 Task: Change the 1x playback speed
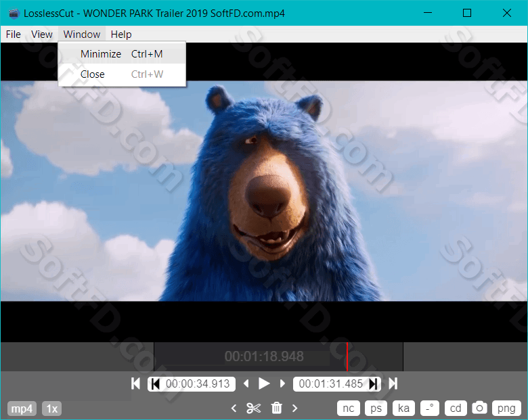pyautogui.click(x=52, y=409)
